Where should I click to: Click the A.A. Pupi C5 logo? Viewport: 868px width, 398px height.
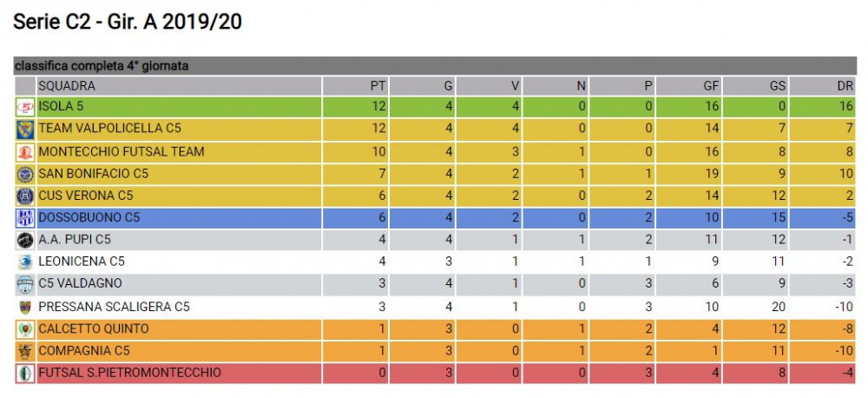coord(25,240)
